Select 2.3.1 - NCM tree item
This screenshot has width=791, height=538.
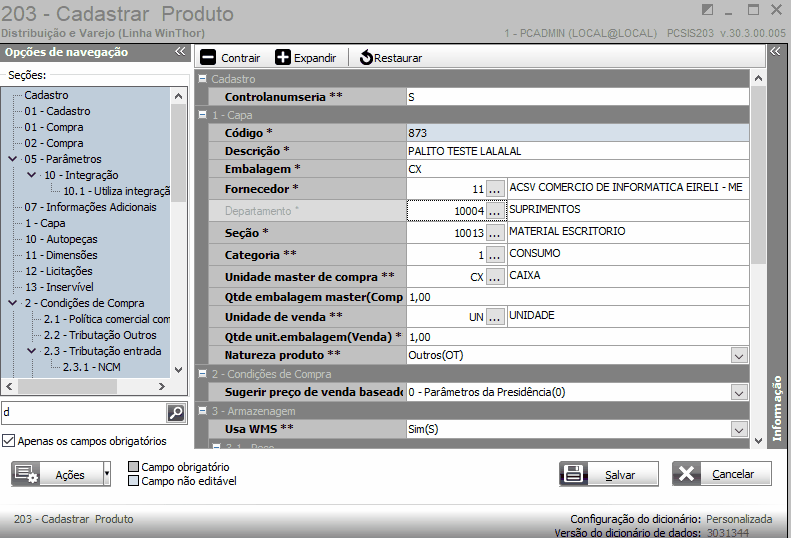click(x=91, y=367)
